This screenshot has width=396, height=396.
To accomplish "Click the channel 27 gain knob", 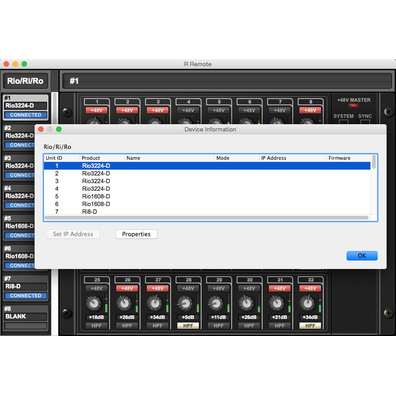I will [x=154, y=303].
